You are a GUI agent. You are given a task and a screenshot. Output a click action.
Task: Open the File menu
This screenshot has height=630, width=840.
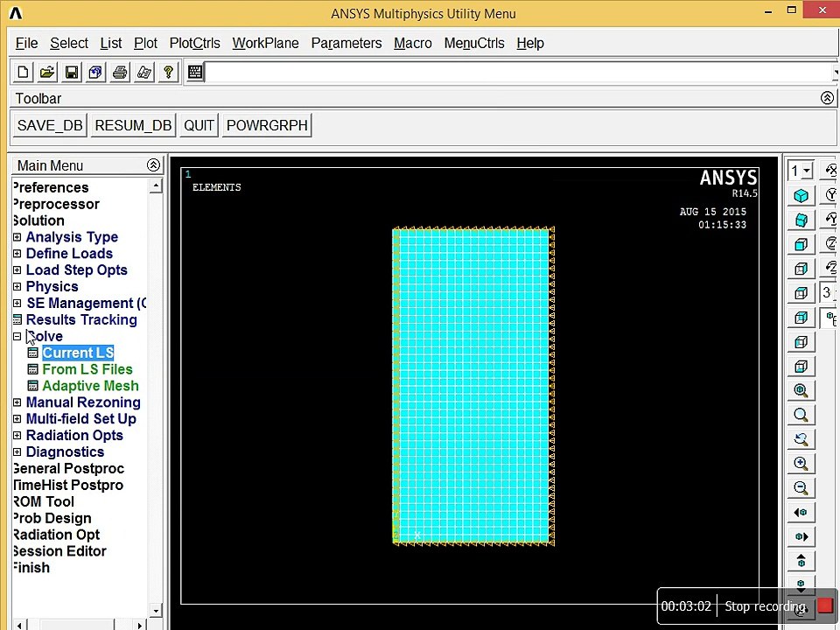27,43
